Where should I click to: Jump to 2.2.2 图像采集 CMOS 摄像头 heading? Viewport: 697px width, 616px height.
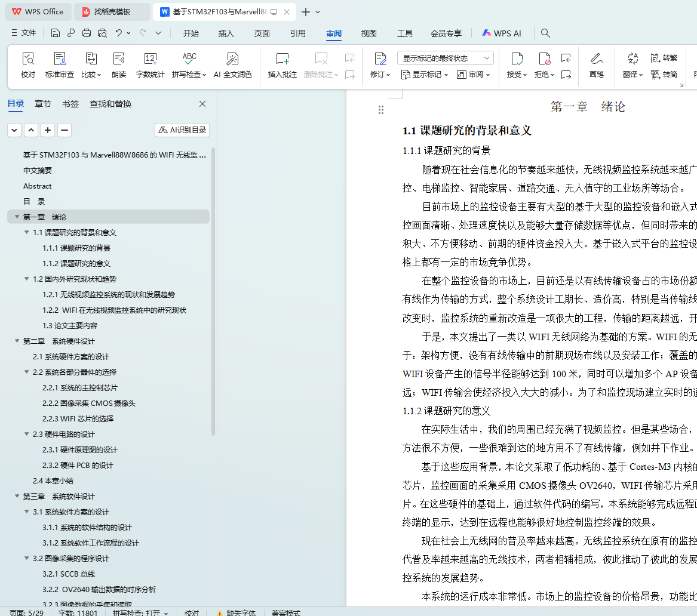point(89,404)
